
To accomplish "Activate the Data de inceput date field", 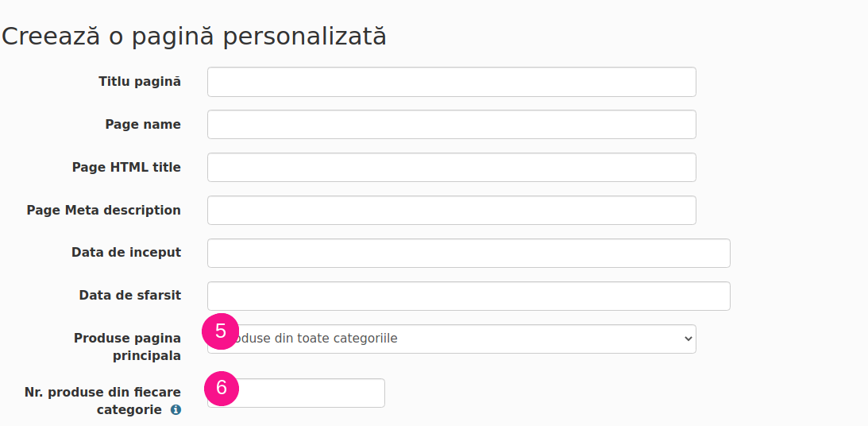I will tap(469, 254).
